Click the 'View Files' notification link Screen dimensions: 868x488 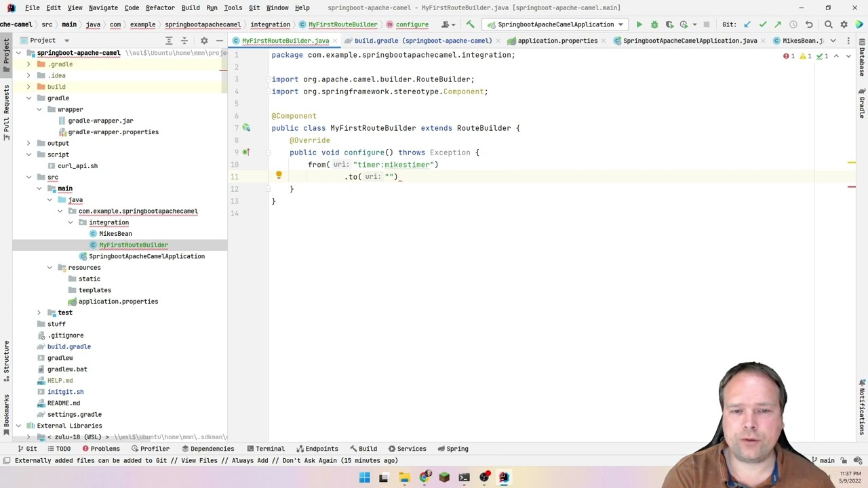[199, 461]
